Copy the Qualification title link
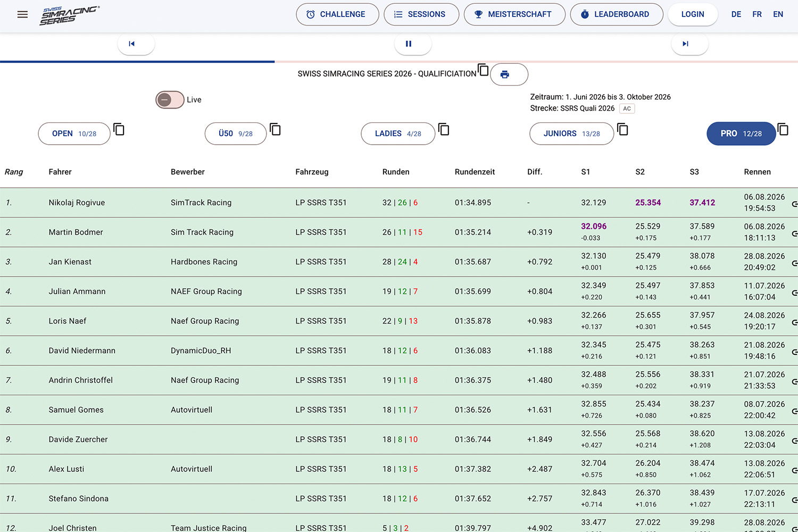This screenshot has height=532, width=798. pyautogui.click(x=483, y=70)
